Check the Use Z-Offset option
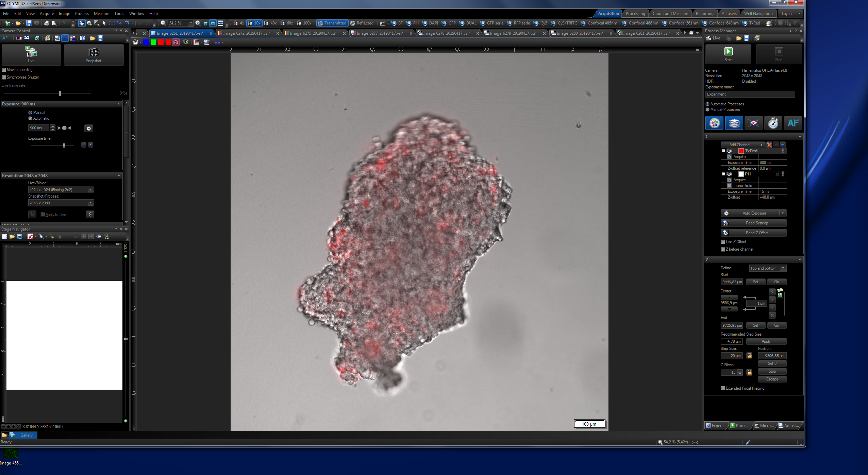 (x=723, y=242)
